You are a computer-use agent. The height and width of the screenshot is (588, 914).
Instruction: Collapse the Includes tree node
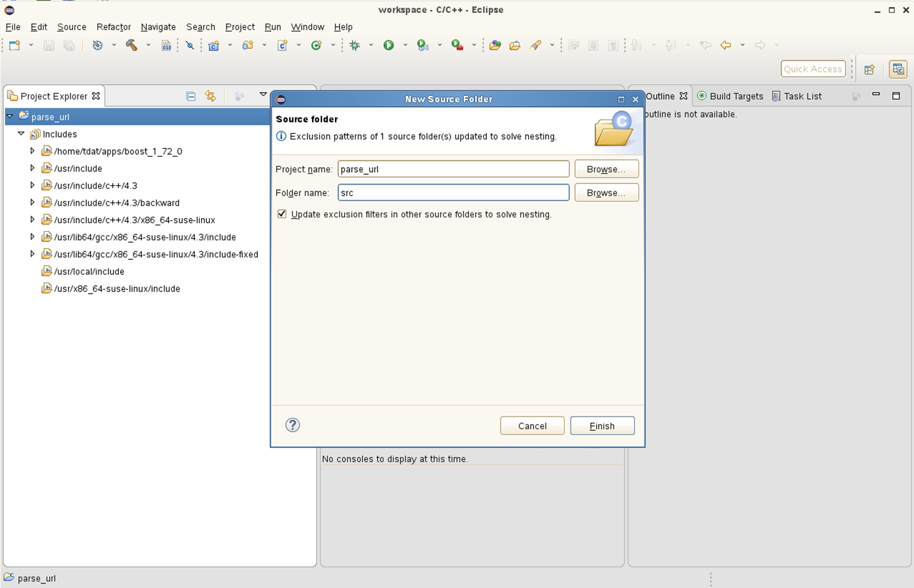point(21,134)
